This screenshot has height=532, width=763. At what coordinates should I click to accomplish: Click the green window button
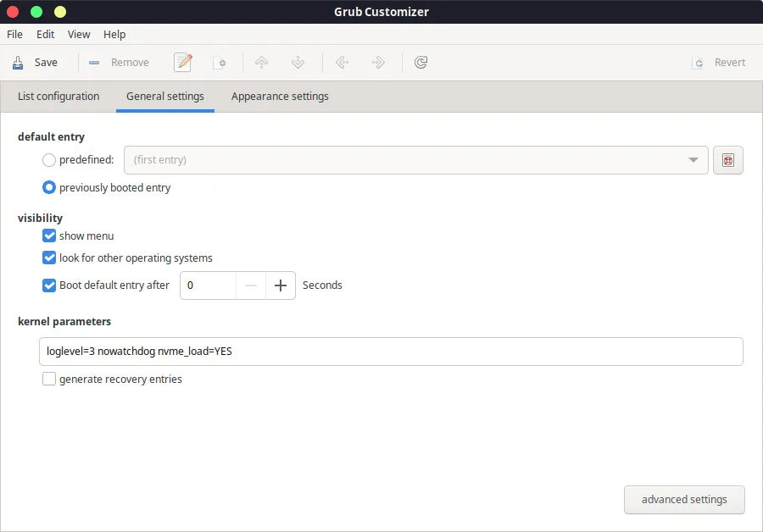36,12
